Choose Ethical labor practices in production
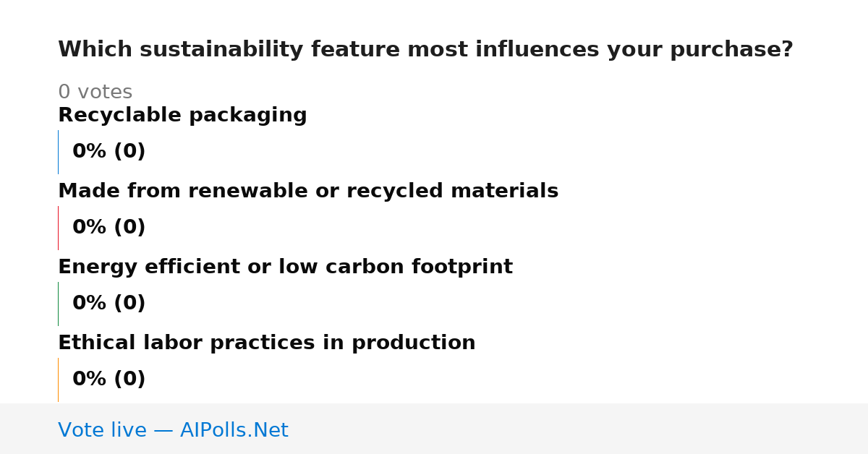Screen dimensions: 868x454 click(267, 343)
